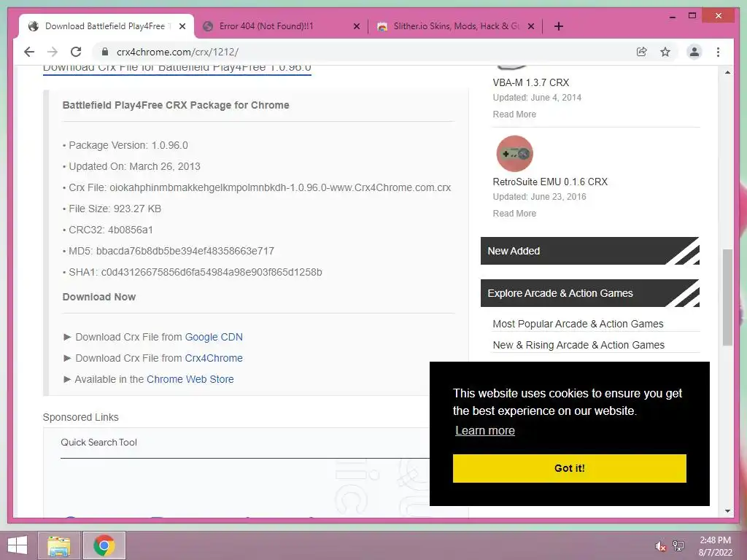
Task: Click the page scrollbar up arrow
Action: 727,72
